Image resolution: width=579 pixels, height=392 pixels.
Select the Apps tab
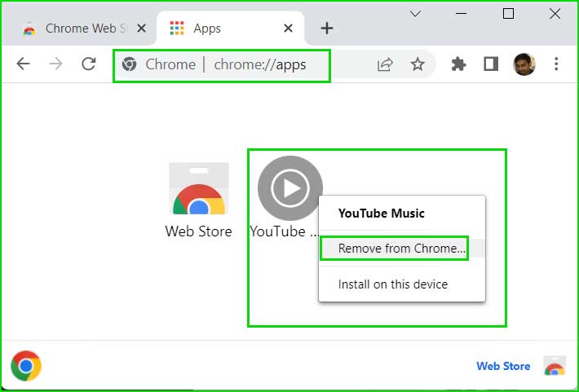(231, 29)
